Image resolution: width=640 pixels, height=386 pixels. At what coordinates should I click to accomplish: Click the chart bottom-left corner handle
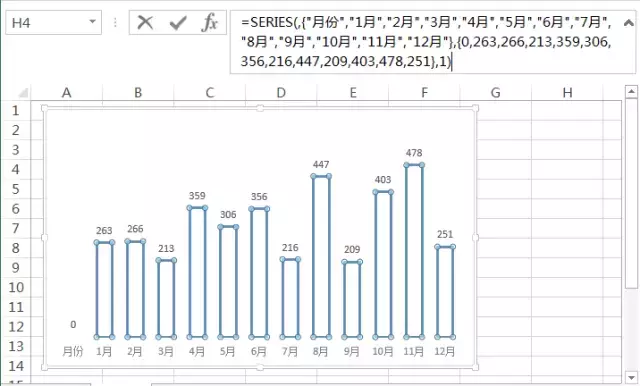(x=44, y=368)
